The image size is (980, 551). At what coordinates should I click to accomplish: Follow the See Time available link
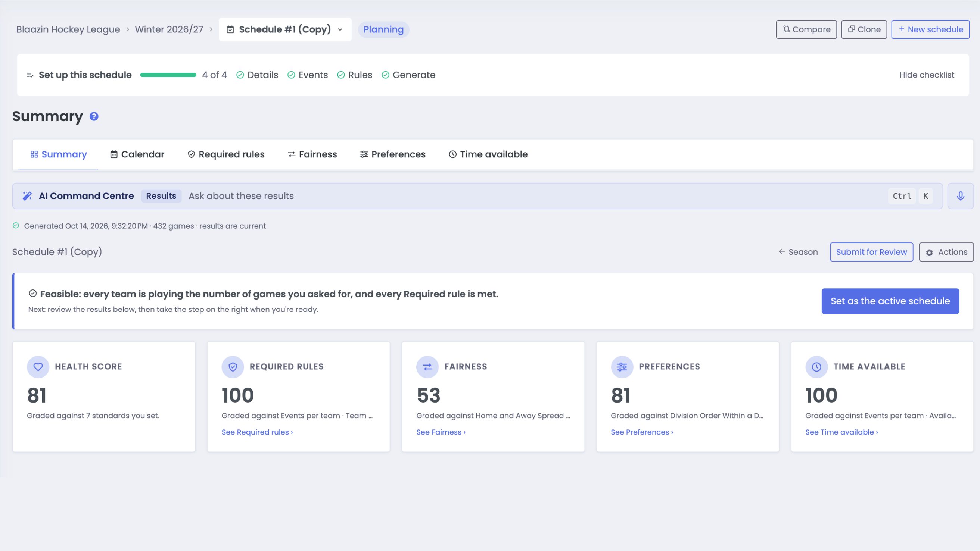841,432
